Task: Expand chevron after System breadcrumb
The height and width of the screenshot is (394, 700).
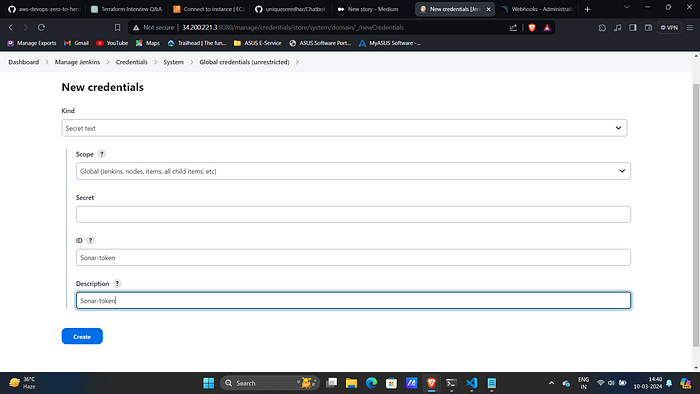Action: click(x=192, y=62)
